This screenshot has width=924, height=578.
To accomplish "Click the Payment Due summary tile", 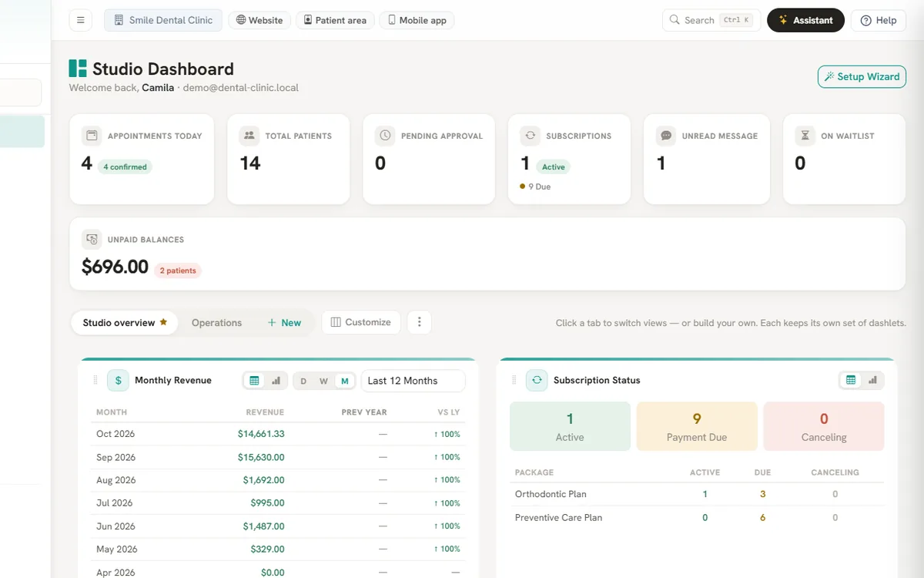I will (697, 426).
